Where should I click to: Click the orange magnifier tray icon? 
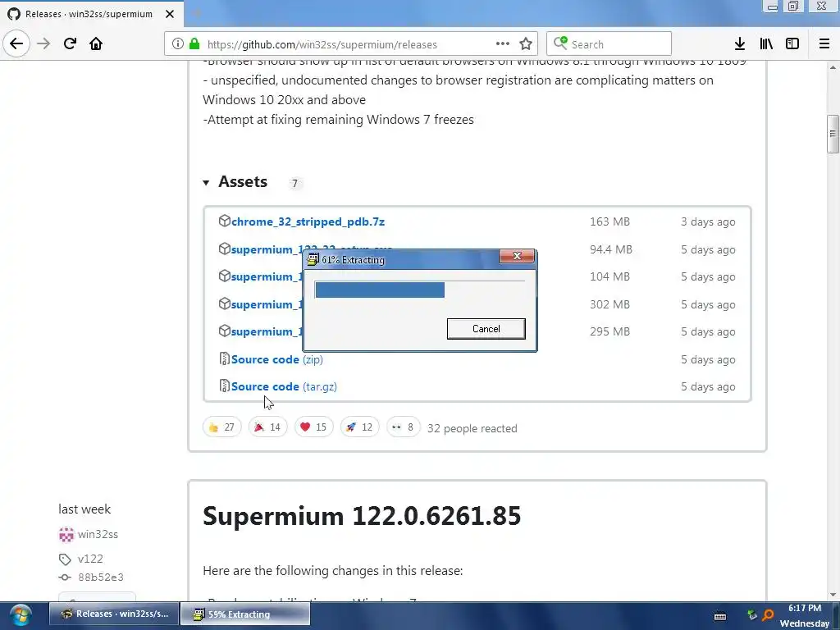(x=768, y=615)
